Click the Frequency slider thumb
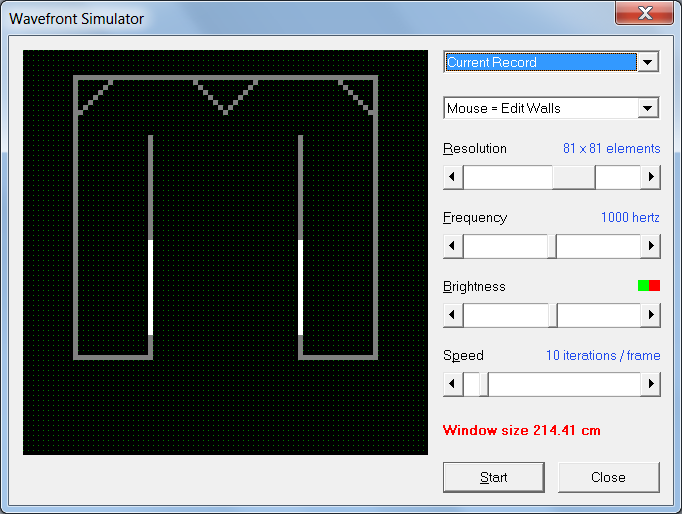Image resolution: width=682 pixels, height=514 pixels. click(x=552, y=246)
